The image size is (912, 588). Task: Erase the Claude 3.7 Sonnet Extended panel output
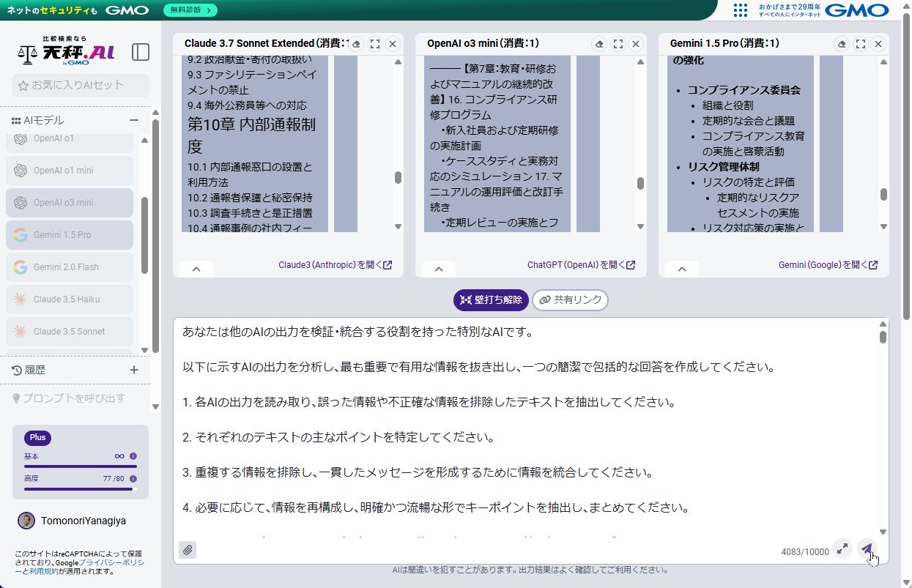click(x=356, y=44)
